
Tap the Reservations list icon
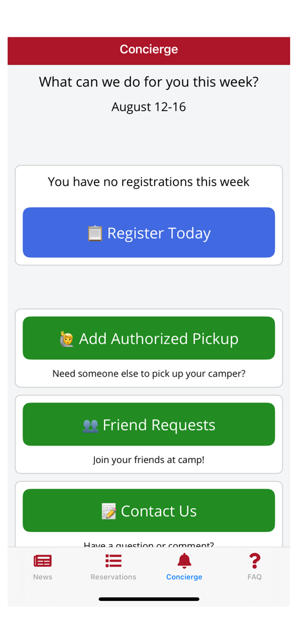point(113,561)
